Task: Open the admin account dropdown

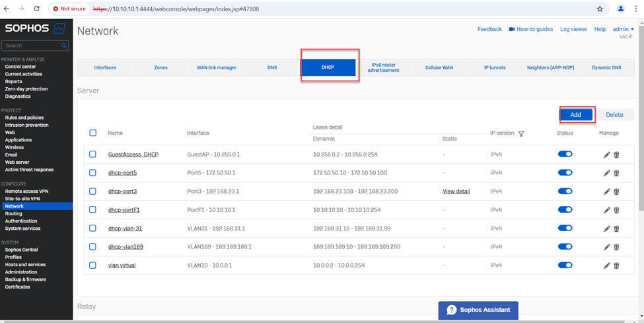Action: click(x=622, y=30)
